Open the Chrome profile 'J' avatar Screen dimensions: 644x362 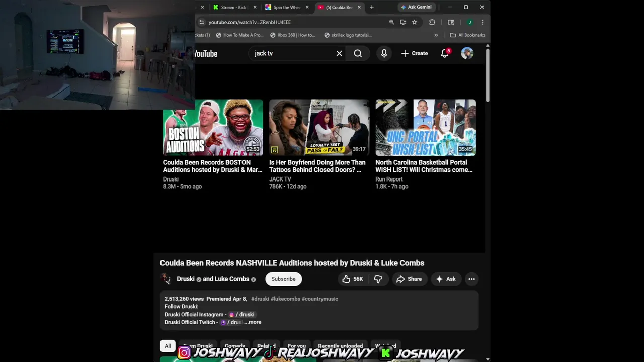pos(469,22)
